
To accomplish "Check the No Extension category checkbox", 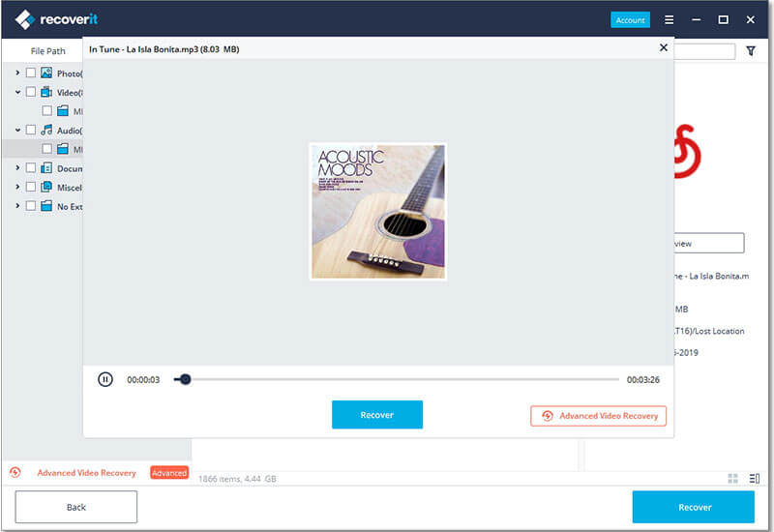I will click(x=31, y=205).
